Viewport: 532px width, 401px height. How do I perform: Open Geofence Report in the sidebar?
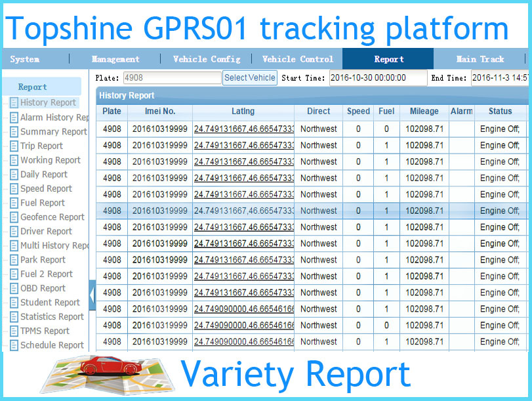click(52, 217)
